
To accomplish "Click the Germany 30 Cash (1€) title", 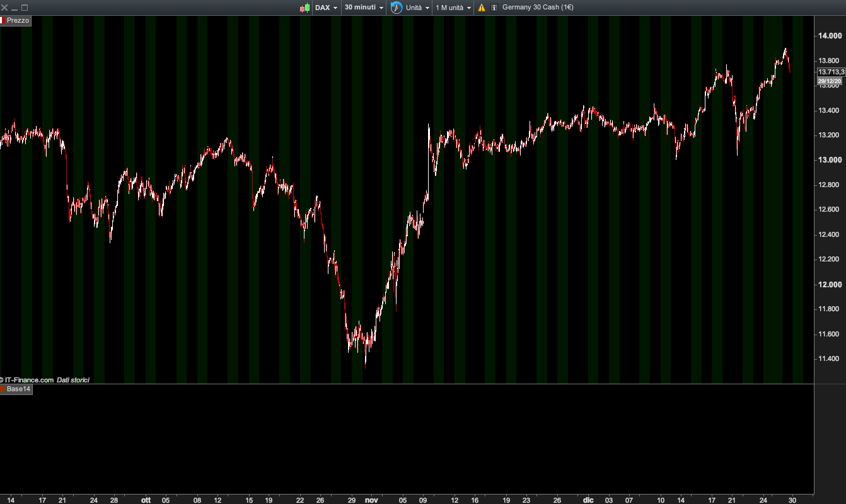I will pyautogui.click(x=538, y=8).
